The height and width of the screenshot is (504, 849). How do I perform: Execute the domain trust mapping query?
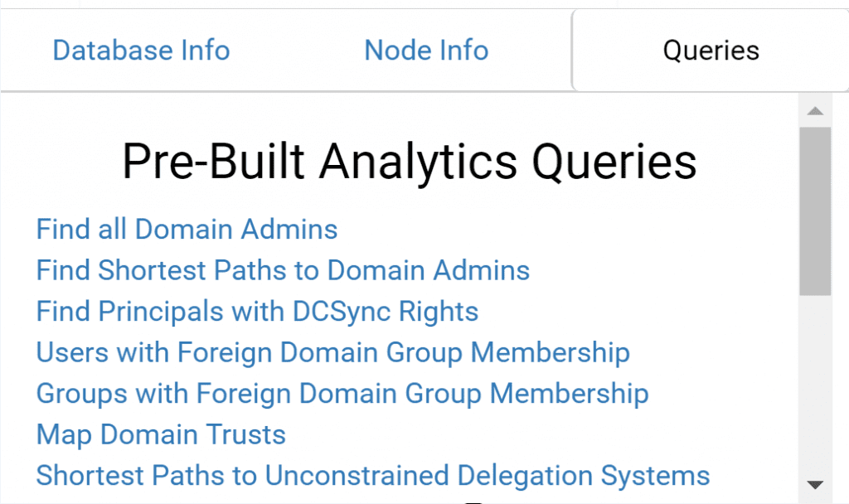click(x=161, y=434)
